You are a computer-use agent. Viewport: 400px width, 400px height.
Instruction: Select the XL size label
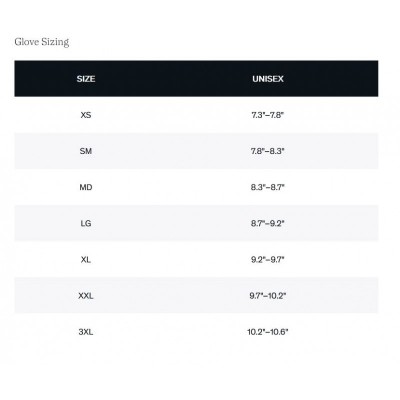pyautogui.click(x=86, y=259)
